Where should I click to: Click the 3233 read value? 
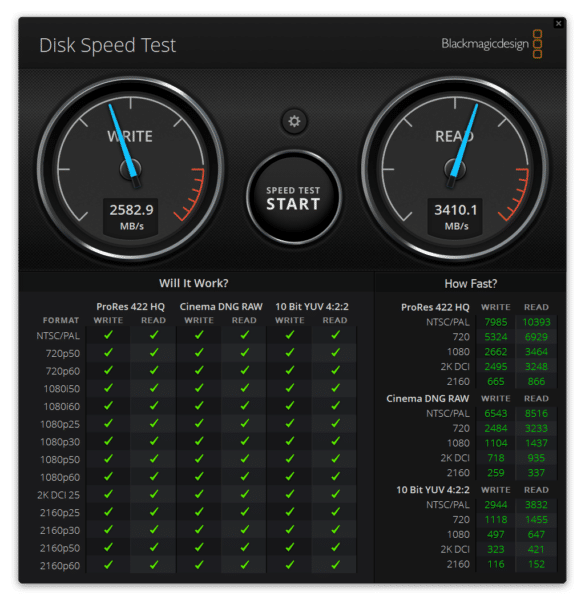536,428
